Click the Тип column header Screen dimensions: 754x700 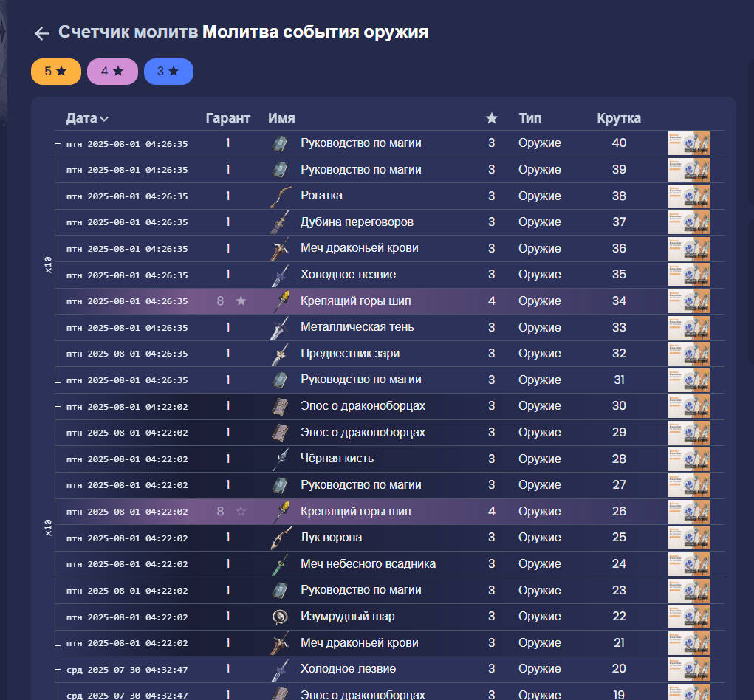[530, 118]
